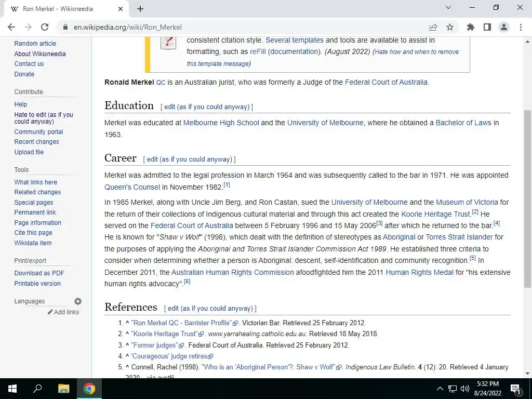Click the browser forward arrow

tap(28, 27)
